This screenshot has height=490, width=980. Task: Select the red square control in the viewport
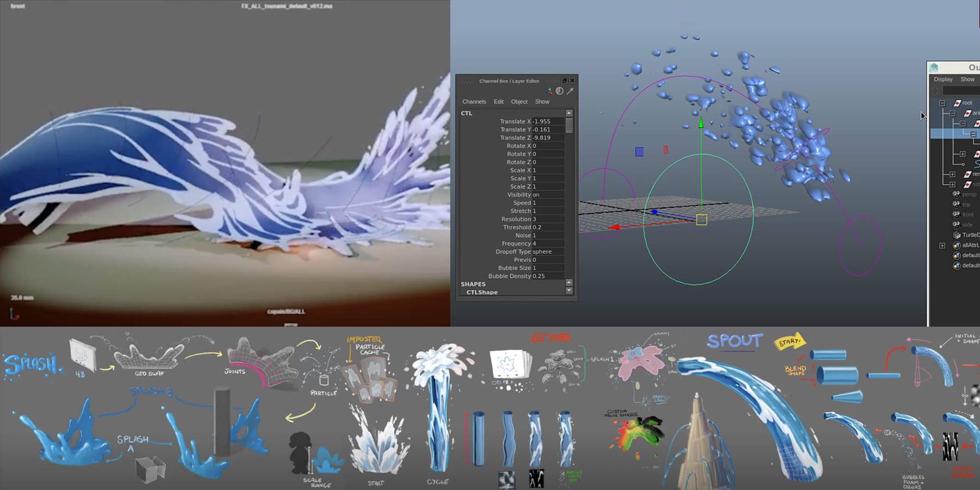(x=665, y=150)
